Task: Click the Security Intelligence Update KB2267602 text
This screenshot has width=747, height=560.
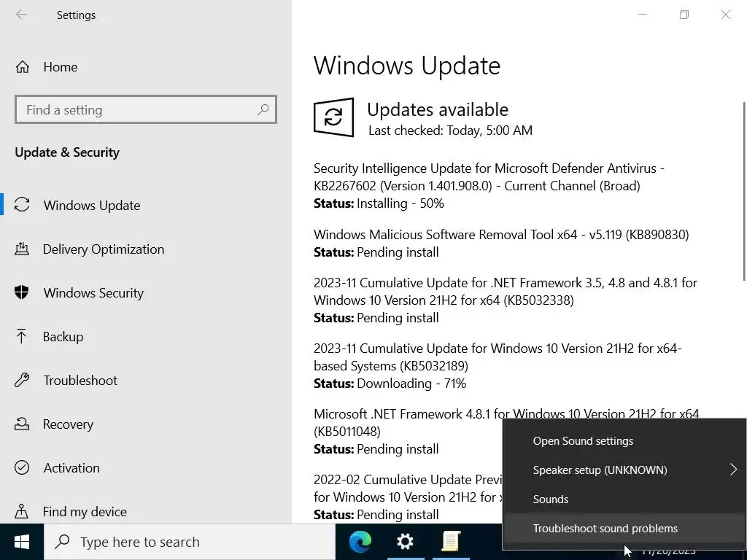Action: 489,177
